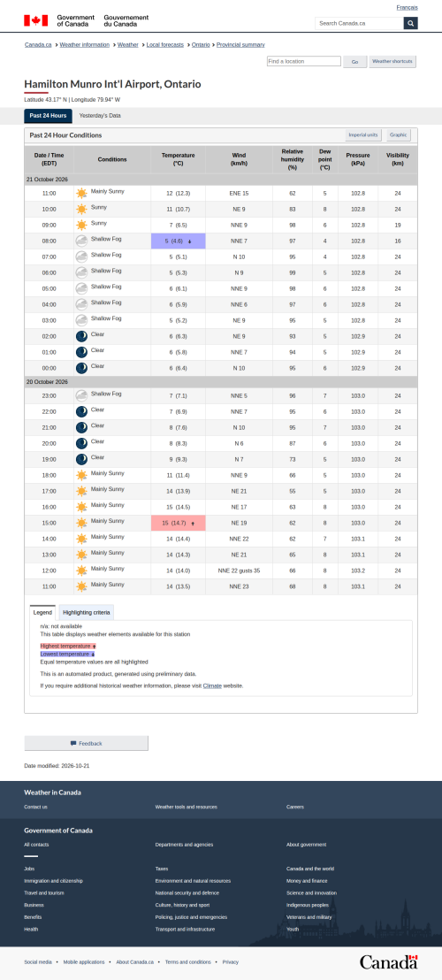The image size is (442, 980).
Task: Click the fog icon in the 03:00 row
Action: pos(82,321)
